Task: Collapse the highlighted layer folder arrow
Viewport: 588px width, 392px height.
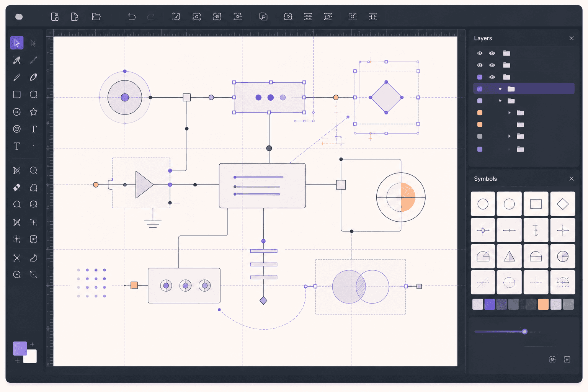Action: coord(500,89)
